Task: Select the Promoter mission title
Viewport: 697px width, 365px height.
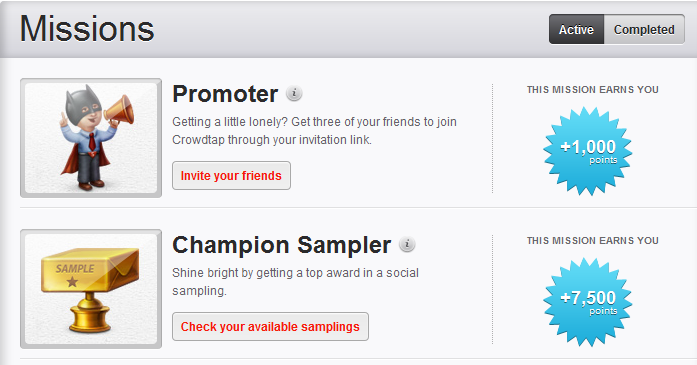Action: tap(225, 94)
